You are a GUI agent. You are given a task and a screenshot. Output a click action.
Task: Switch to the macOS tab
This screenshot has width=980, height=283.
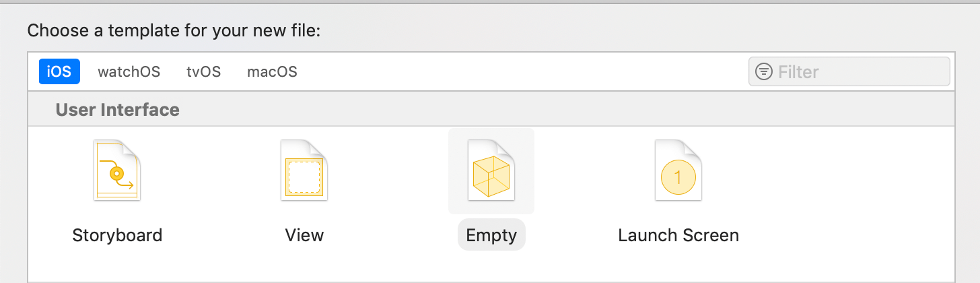click(272, 71)
